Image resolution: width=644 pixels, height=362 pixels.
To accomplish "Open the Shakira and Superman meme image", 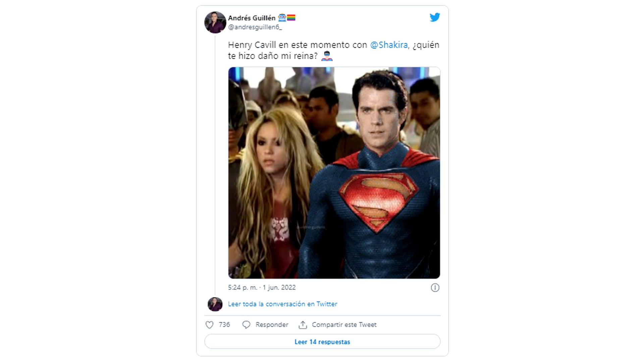I will 334,173.
